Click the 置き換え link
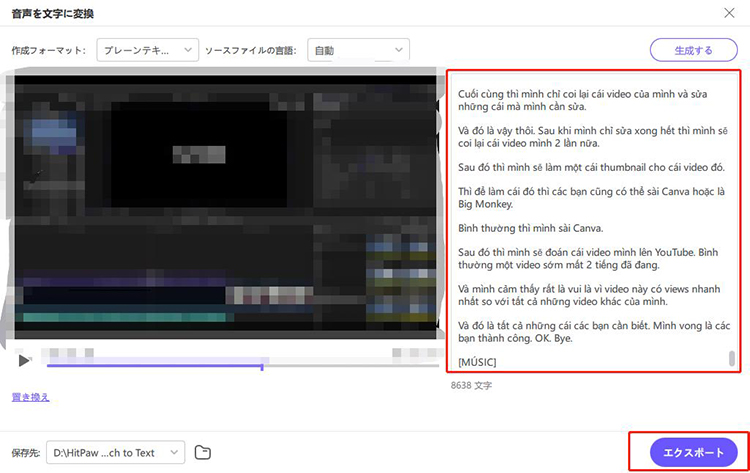This screenshot has width=750, height=473. click(30, 397)
